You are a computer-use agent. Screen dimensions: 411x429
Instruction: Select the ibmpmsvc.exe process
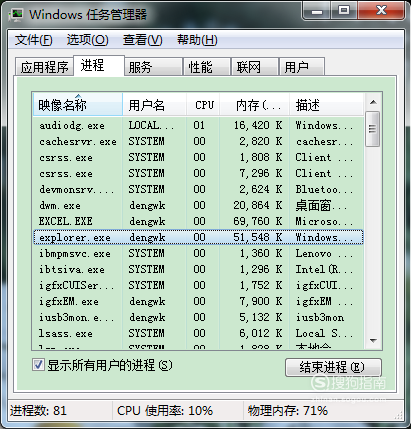[x=198, y=253]
